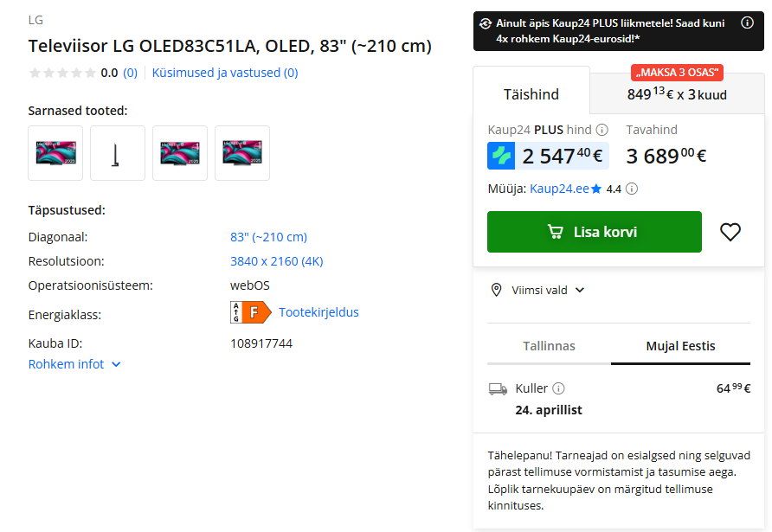Click info icon in black PLUS banner
This screenshot has width=772, height=532.
pyautogui.click(x=747, y=23)
